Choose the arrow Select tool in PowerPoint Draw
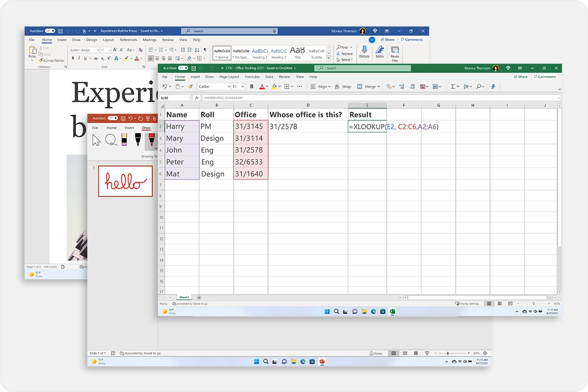The width and height of the screenshot is (588, 392). pos(97,140)
